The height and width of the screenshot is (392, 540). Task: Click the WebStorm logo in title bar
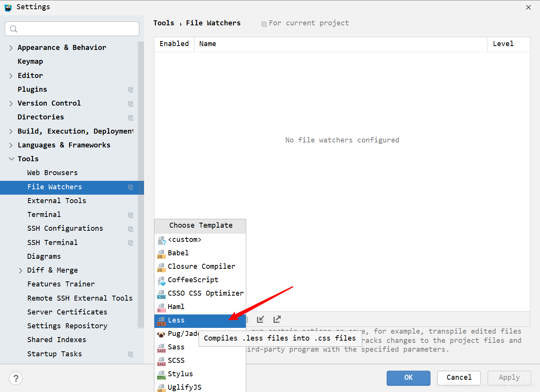8,7
